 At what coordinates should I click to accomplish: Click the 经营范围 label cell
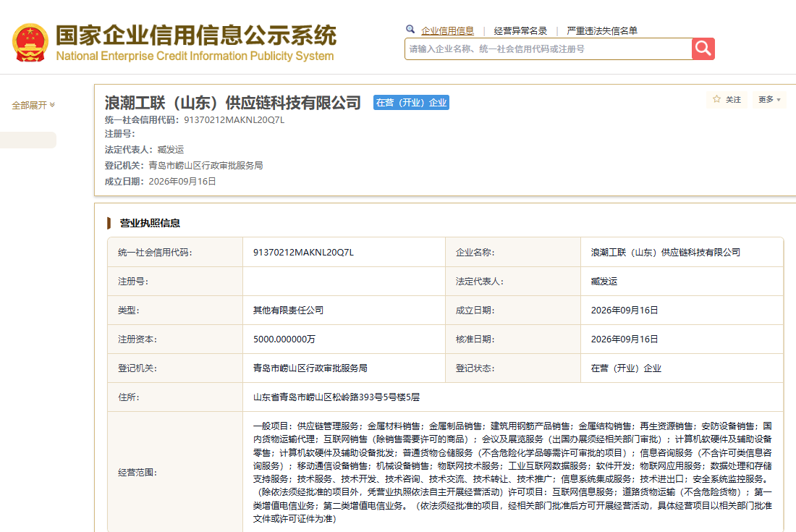click(x=175, y=472)
